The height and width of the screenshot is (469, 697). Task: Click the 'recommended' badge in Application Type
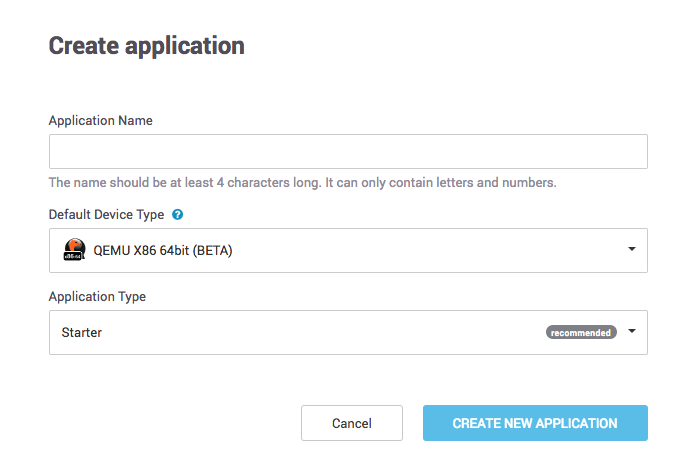click(581, 332)
